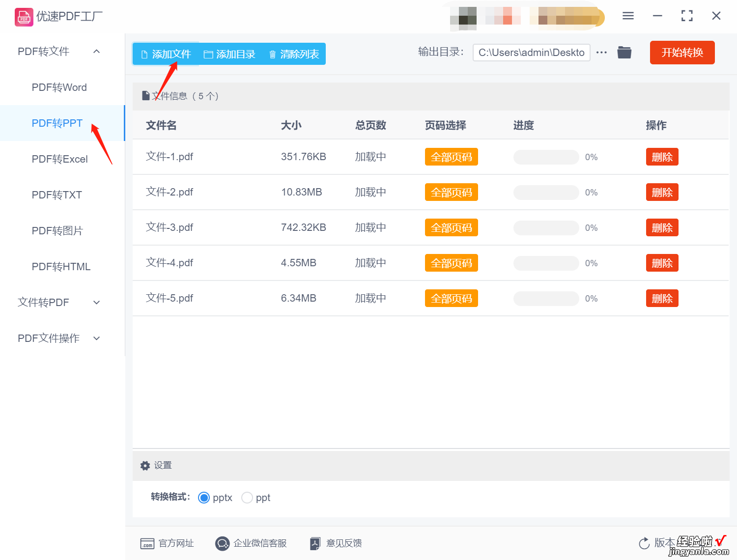Click the 大小 column header
The image size is (737, 560).
tap(291, 125)
